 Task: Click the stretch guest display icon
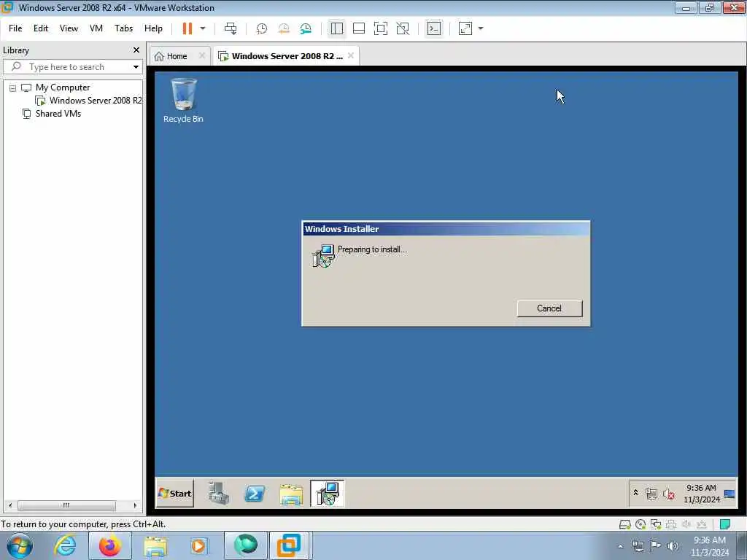point(465,28)
